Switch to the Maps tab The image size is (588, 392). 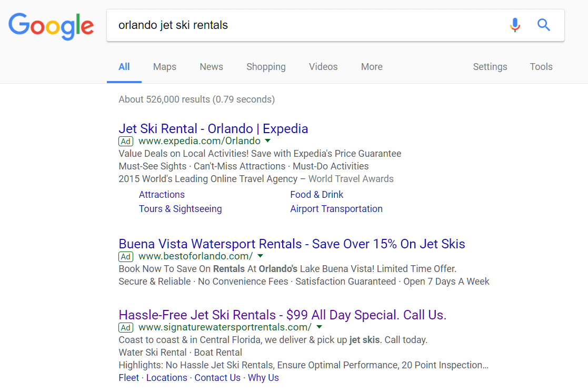pyautogui.click(x=165, y=67)
